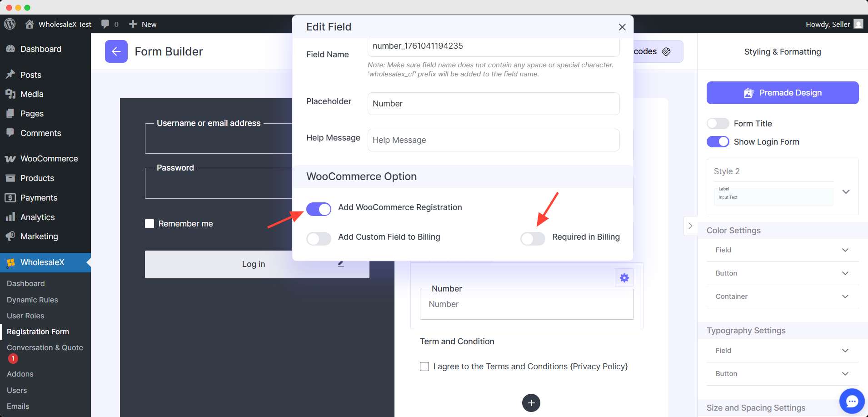Enable the Form Title toggle
Screen dimensions: 868x417
[x=718, y=124]
